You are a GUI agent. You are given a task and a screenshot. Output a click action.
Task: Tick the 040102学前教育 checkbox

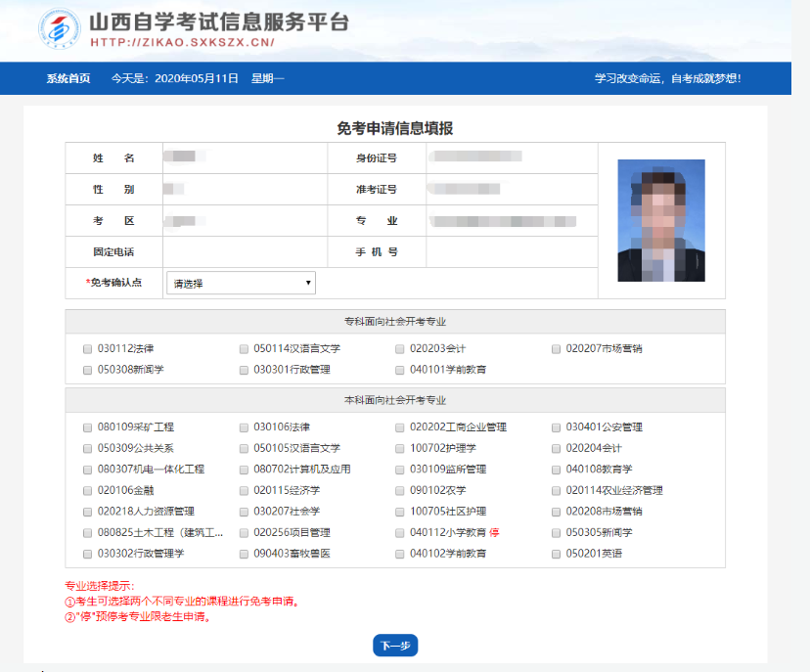(400, 555)
